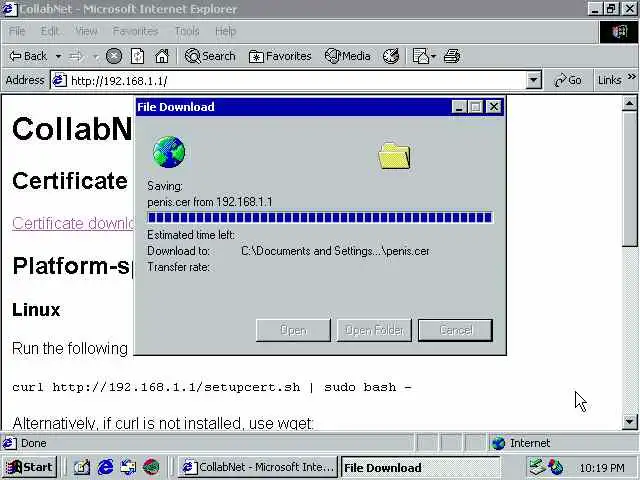Click the page scrollbar up arrow
This screenshot has width=640, height=480.
click(629, 104)
